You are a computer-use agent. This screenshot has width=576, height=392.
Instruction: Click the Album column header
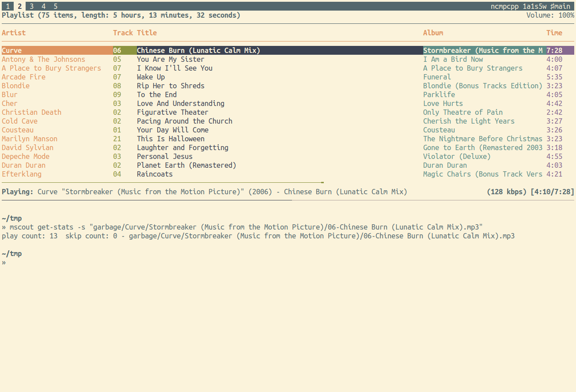433,33
